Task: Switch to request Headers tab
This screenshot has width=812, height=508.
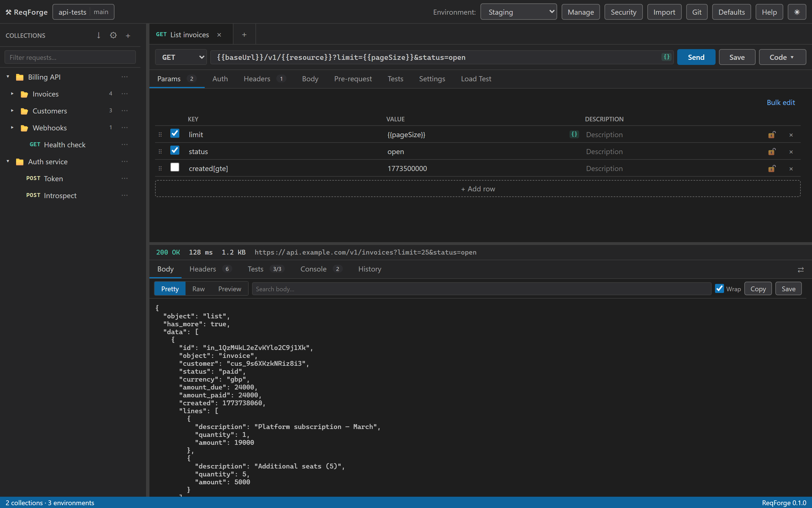Action: click(x=265, y=79)
